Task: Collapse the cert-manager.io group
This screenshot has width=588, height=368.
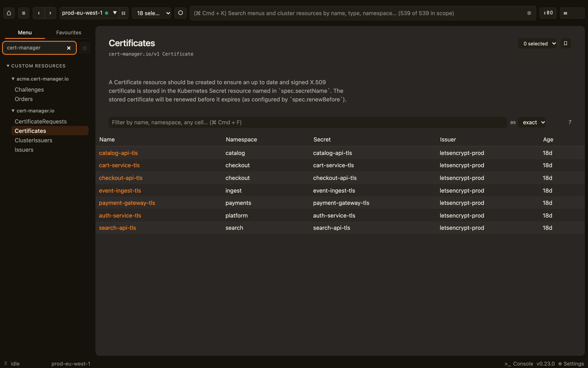Action: 33,111
